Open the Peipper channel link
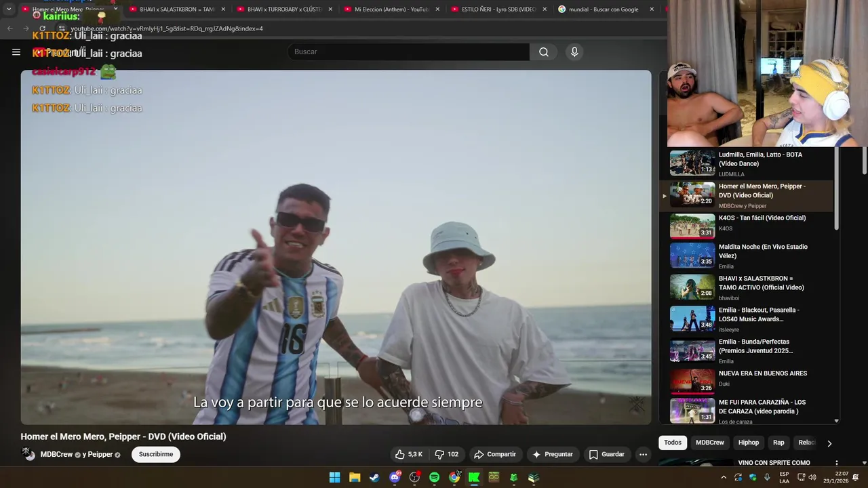Image resolution: width=868 pixels, height=488 pixels. click(100, 454)
